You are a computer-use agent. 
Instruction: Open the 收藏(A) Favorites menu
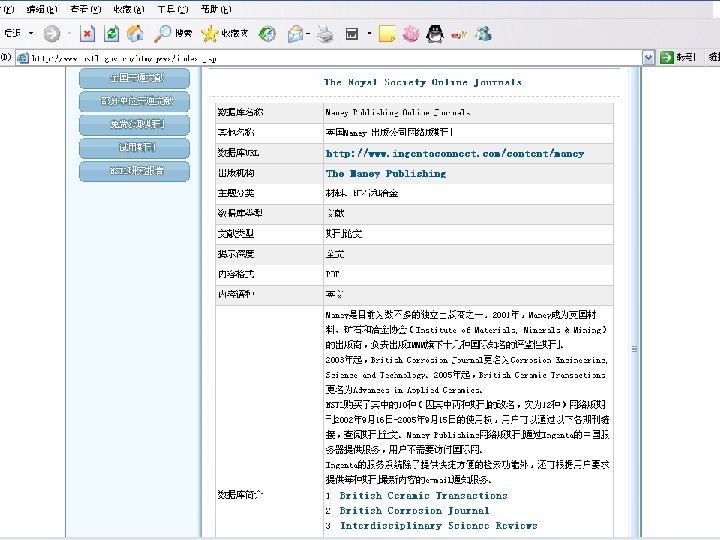pyautogui.click(x=129, y=9)
